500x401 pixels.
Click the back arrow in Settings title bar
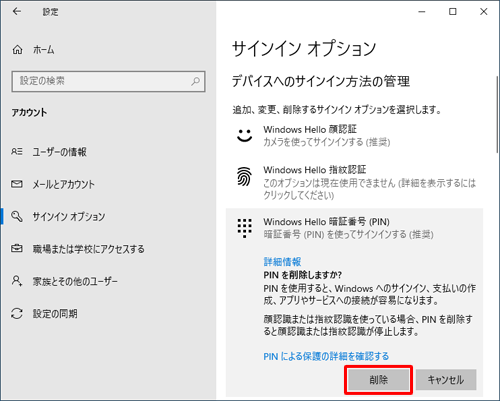click(x=17, y=11)
